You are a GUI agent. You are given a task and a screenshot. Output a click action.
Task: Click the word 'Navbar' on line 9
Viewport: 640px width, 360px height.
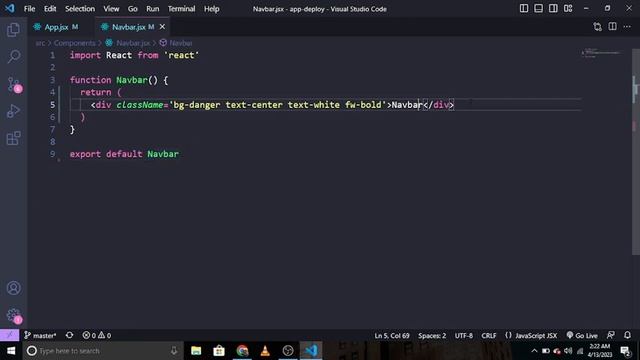[163, 154]
